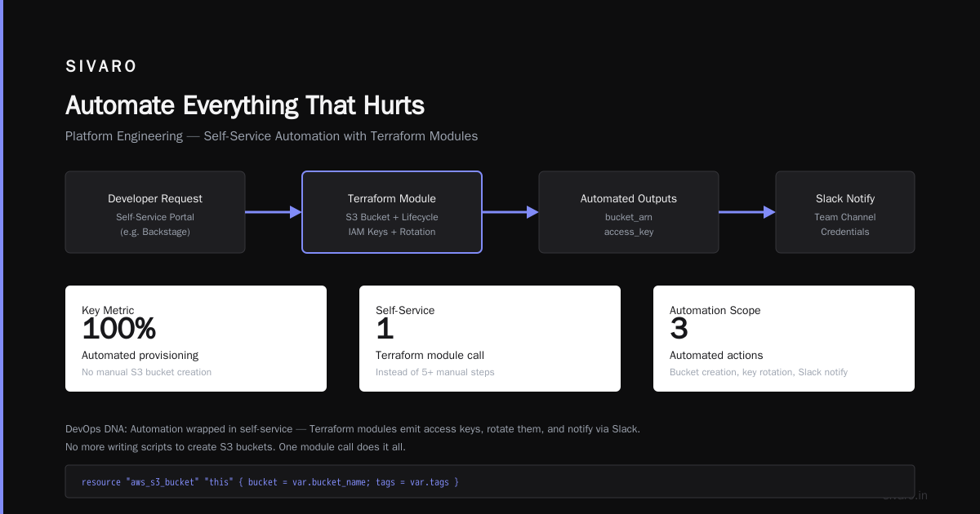The height and width of the screenshot is (514, 980).
Task: Click the Automated Outputs box
Action: coord(629,212)
